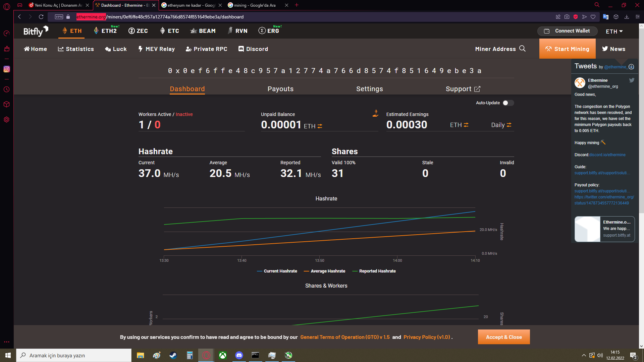Open the Tweets info icon
Image resolution: width=644 pixels, height=362 pixels.
(631, 67)
